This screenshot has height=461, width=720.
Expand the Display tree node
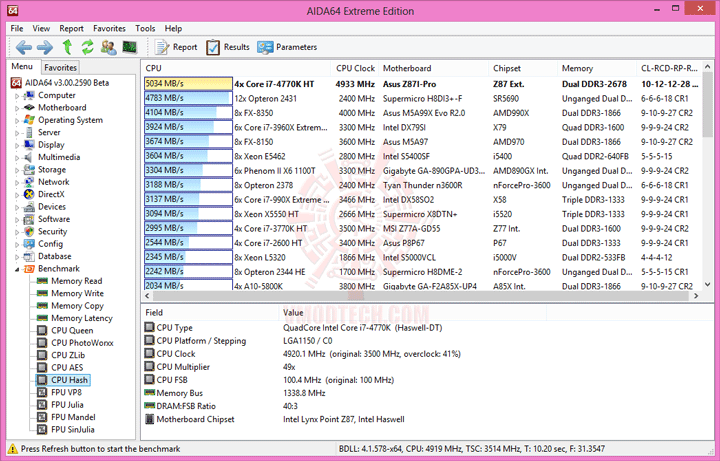click(x=17, y=146)
